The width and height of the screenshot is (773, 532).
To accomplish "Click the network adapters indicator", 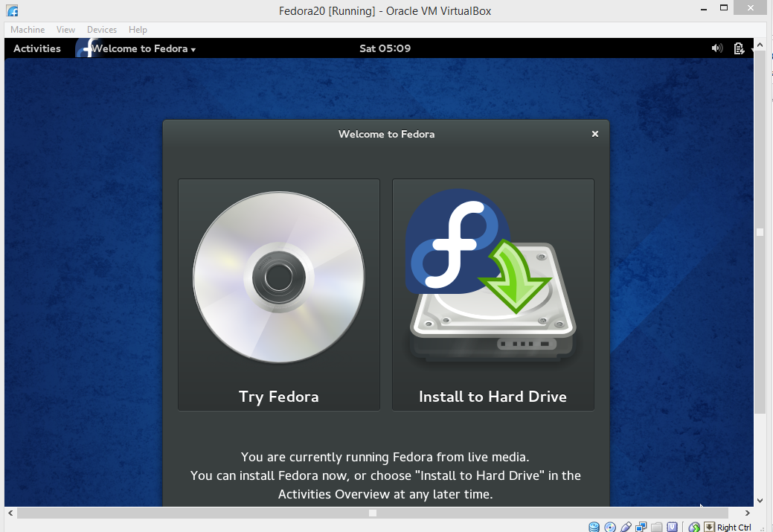I will tap(641, 527).
